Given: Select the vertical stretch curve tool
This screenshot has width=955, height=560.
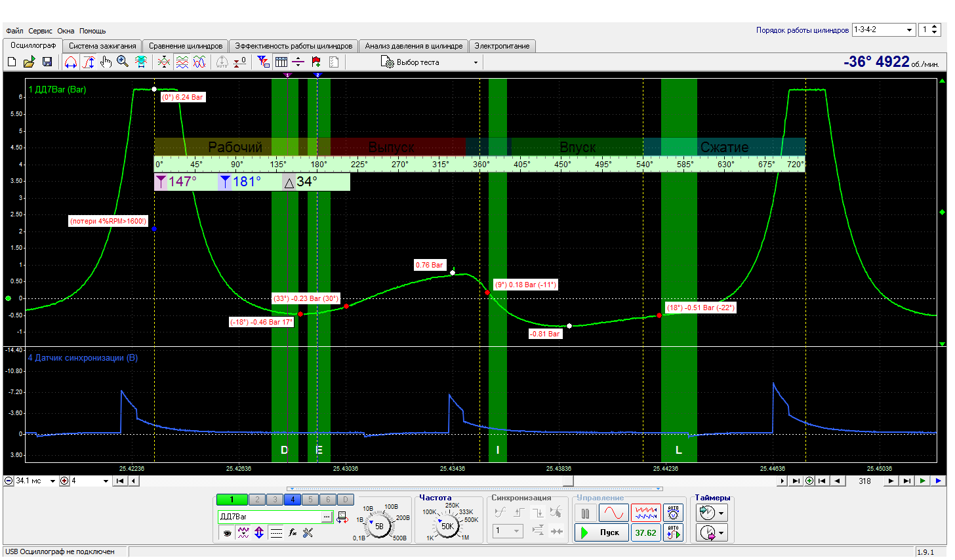Looking at the screenshot, I should pos(89,62).
